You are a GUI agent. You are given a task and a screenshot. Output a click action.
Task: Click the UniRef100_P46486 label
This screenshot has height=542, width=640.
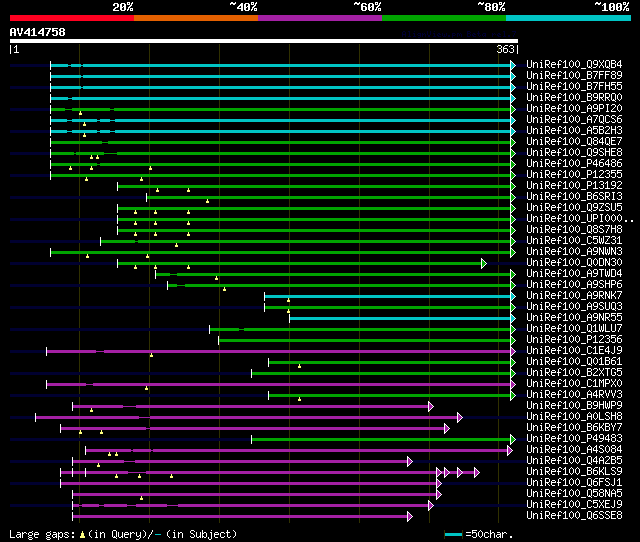(574, 164)
